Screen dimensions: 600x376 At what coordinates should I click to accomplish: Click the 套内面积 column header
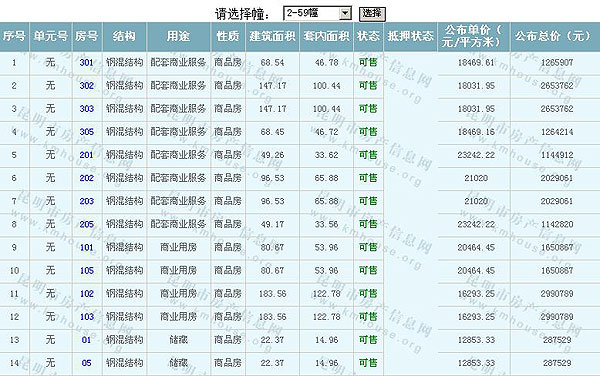pos(326,36)
